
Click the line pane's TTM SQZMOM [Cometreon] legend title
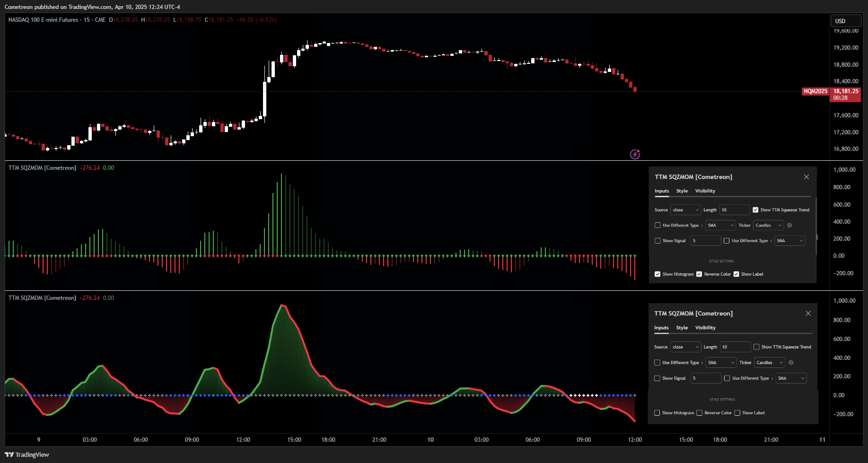coord(42,298)
